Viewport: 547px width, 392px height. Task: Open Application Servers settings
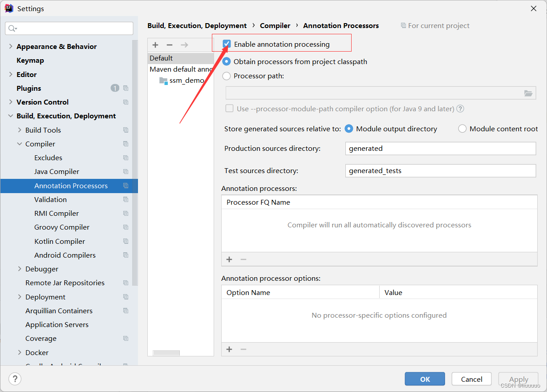(57, 324)
